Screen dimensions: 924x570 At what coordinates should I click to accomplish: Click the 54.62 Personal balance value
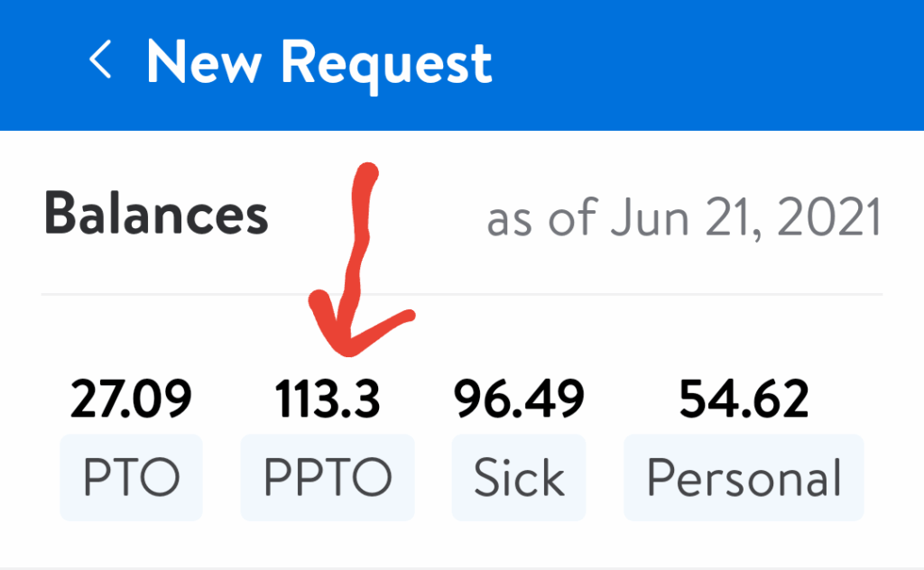(x=744, y=400)
